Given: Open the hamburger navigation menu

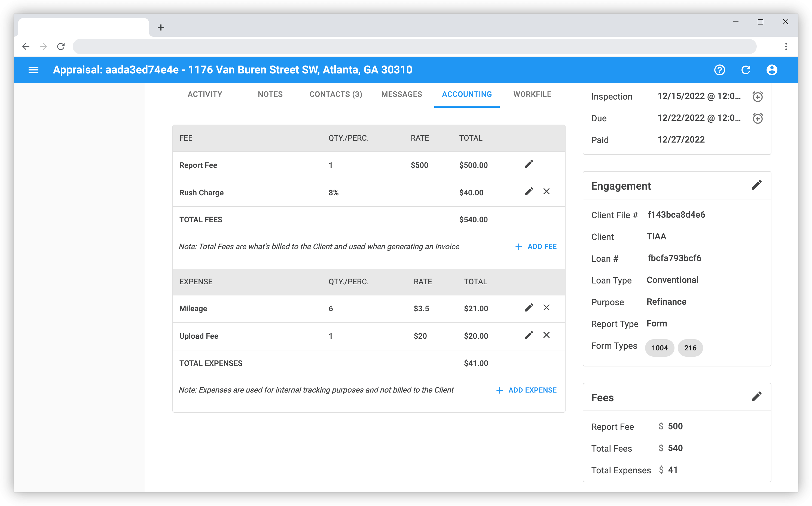Looking at the screenshot, I should [x=33, y=70].
